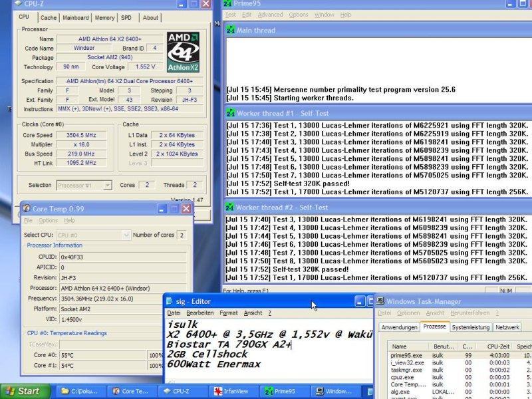Click the Frequency field in Core Temp

pyautogui.click(x=123, y=299)
